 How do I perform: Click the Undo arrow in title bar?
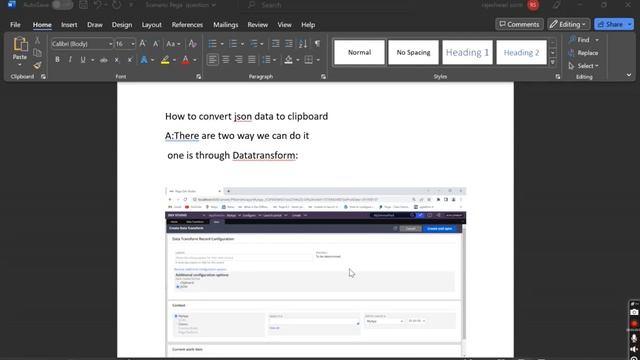(97, 5)
